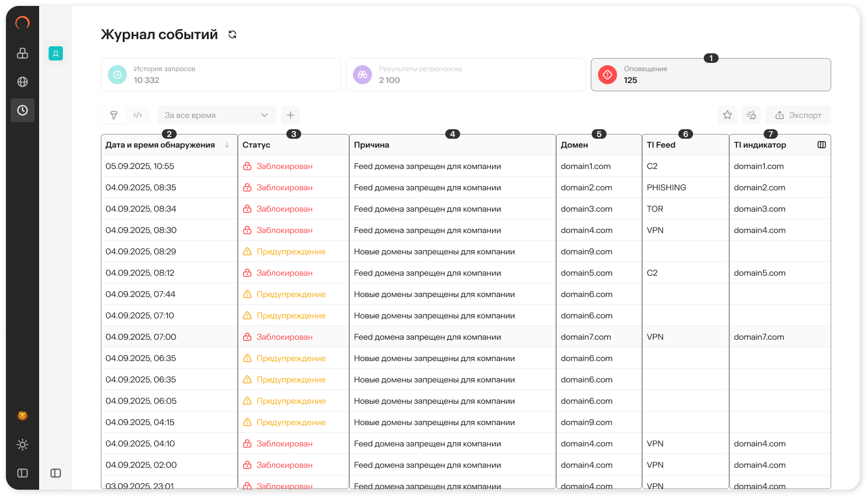Open the blocks module icon in the sidebar
Viewport: 868px width, 498px height.
[x=23, y=53]
